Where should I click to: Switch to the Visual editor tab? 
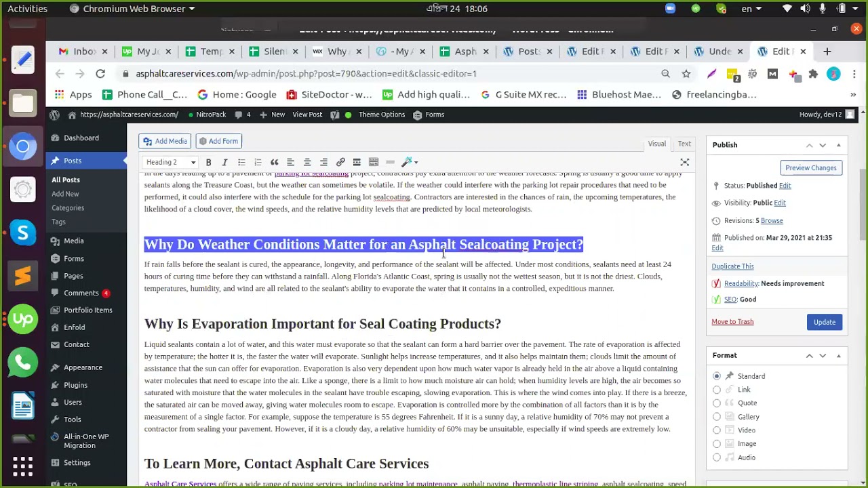click(656, 144)
